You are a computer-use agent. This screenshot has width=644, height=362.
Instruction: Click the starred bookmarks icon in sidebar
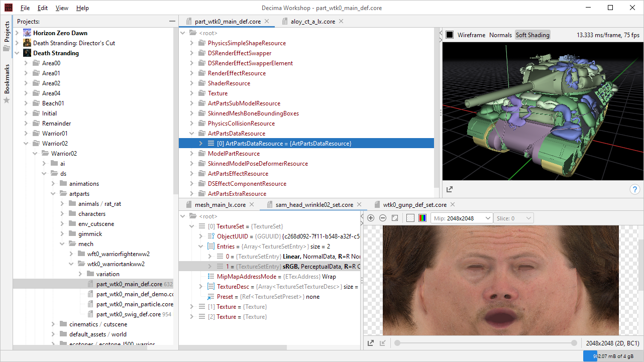[7, 100]
